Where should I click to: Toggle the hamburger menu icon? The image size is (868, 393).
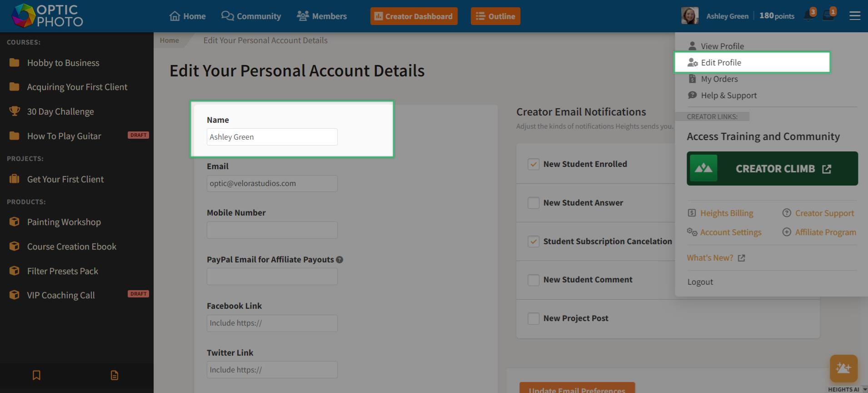[855, 16]
